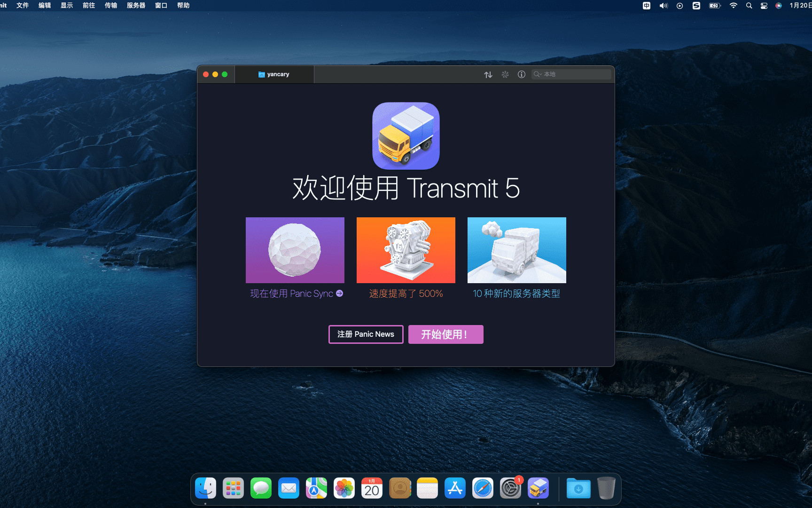
Task: Open the 文件 menu
Action: click(x=23, y=6)
